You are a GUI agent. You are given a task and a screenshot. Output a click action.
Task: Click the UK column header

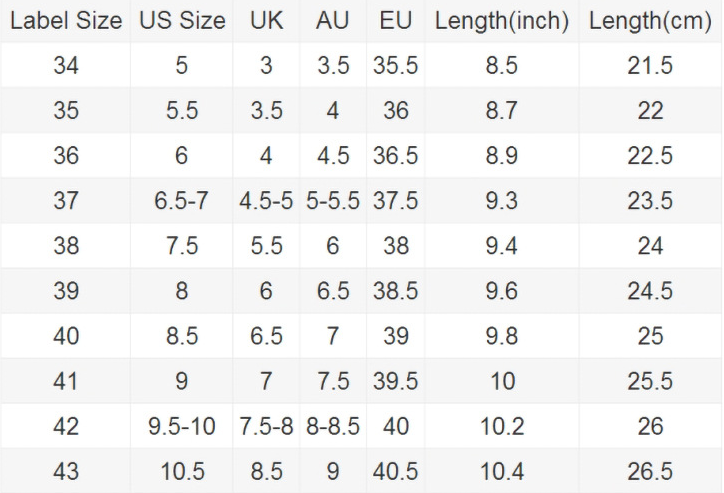click(x=266, y=21)
